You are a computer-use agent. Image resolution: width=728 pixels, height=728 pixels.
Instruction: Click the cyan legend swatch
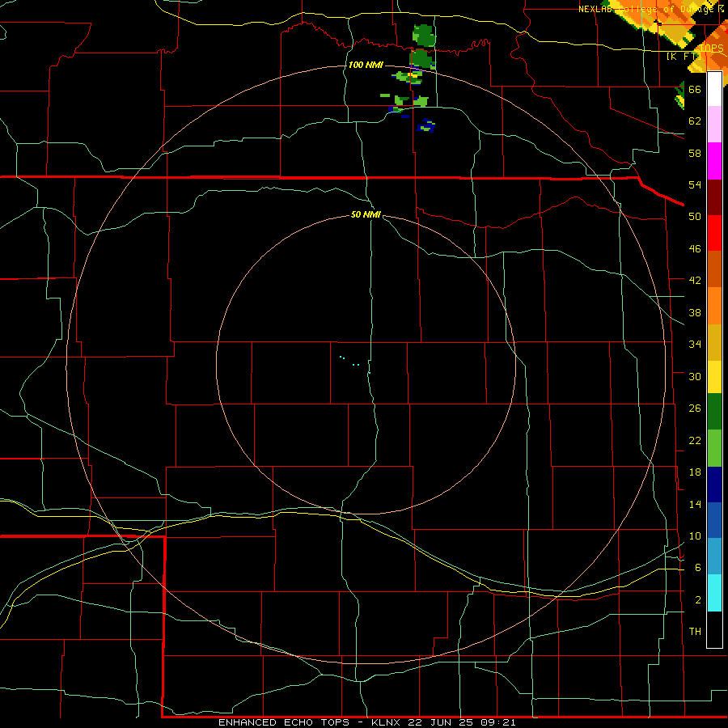(714, 593)
